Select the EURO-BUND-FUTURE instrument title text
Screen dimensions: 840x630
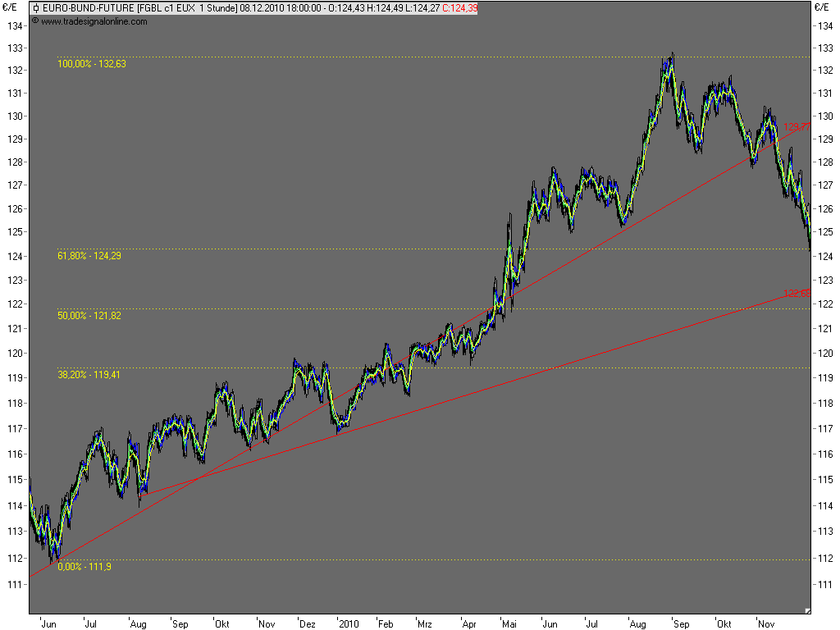[89, 8]
